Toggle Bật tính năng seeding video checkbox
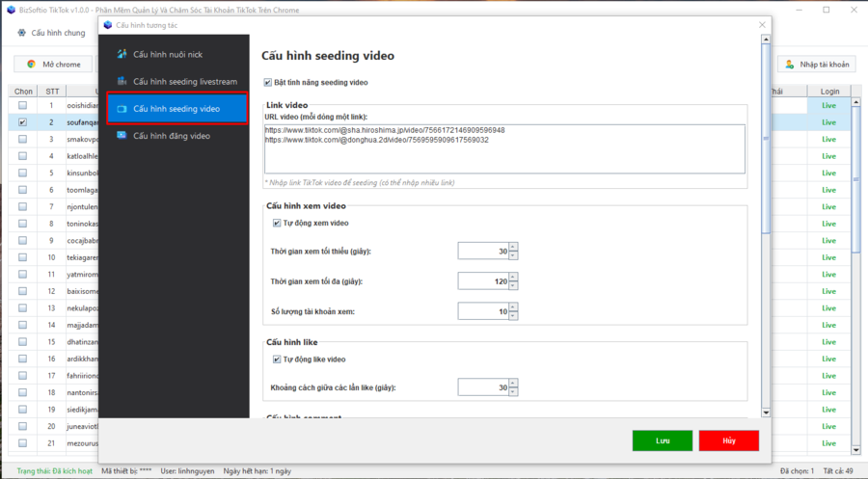This screenshot has height=479, width=868. tap(268, 83)
